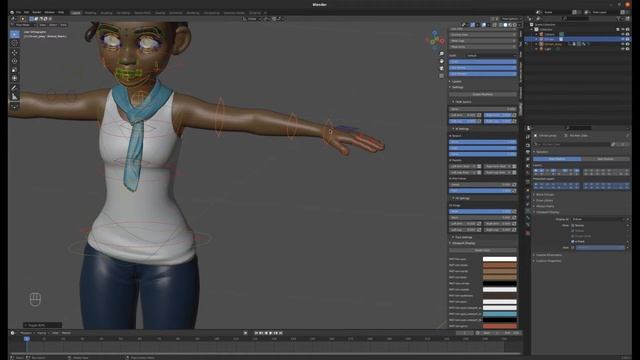Viewport: 640px width, 360px height.
Task: Click the viewport navigation gizmo
Action: tap(435, 40)
